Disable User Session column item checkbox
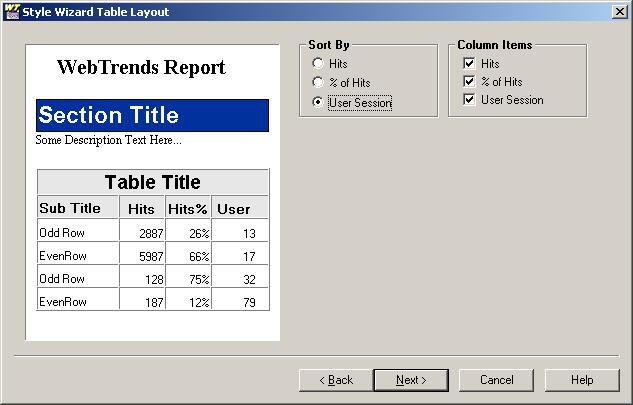Image resolution: width=633 pixels, height=405 pixels. point(468,100)
